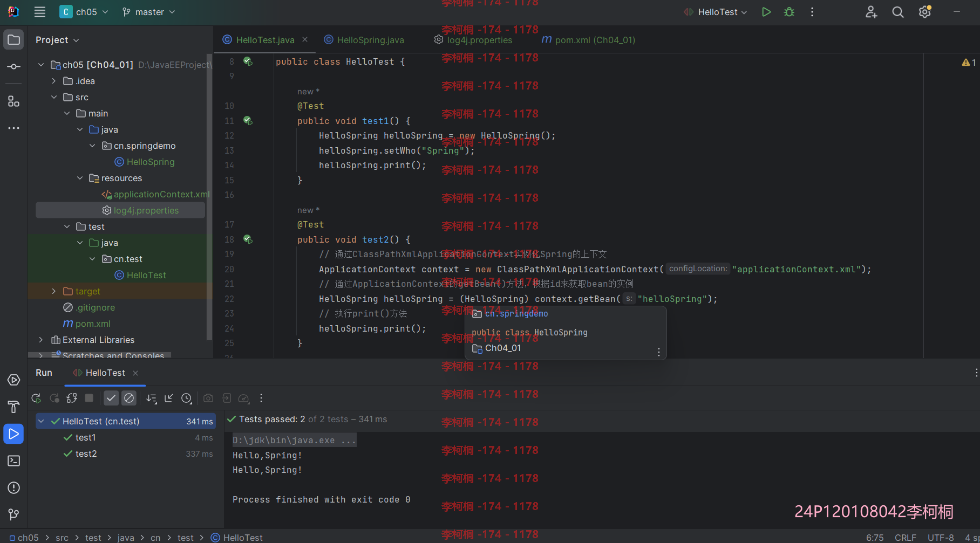Open the Terminal tool window
This screenshot has width=980, height=543.
pyautogui.click(x=13, y=461)
